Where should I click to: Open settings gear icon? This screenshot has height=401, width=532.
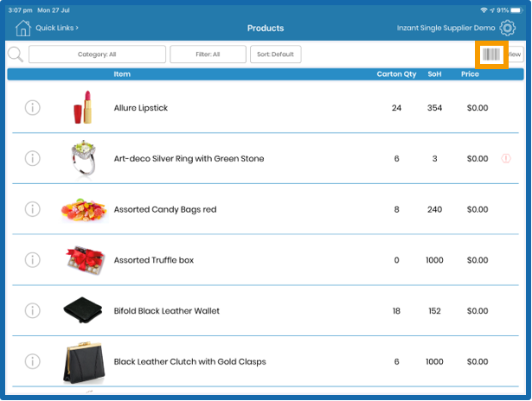coord(507,28)
